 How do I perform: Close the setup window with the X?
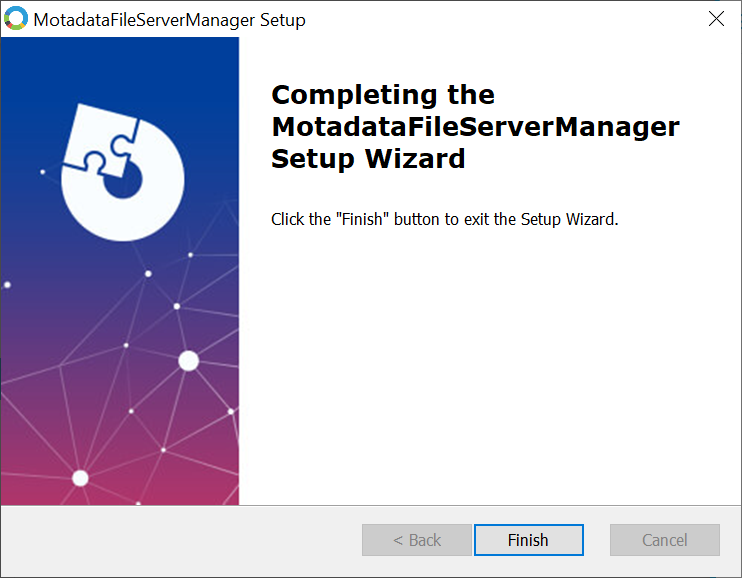[x=716, y=19]
